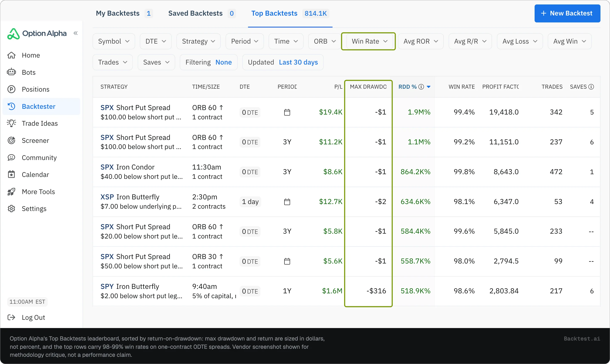Click the 1 day DTE badge
Screen dimensions: 610x364
tap(250, 202)
